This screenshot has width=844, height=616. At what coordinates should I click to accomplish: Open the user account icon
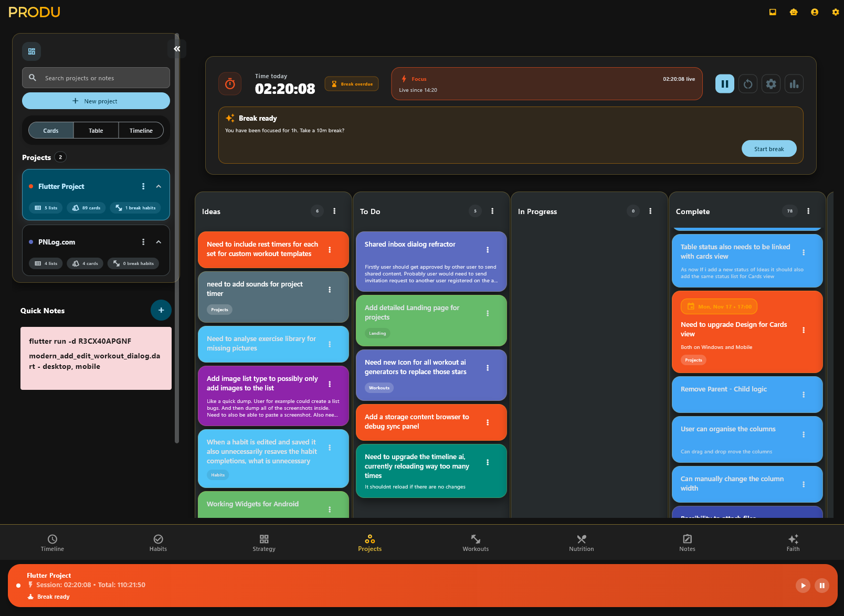pos(814,12)
